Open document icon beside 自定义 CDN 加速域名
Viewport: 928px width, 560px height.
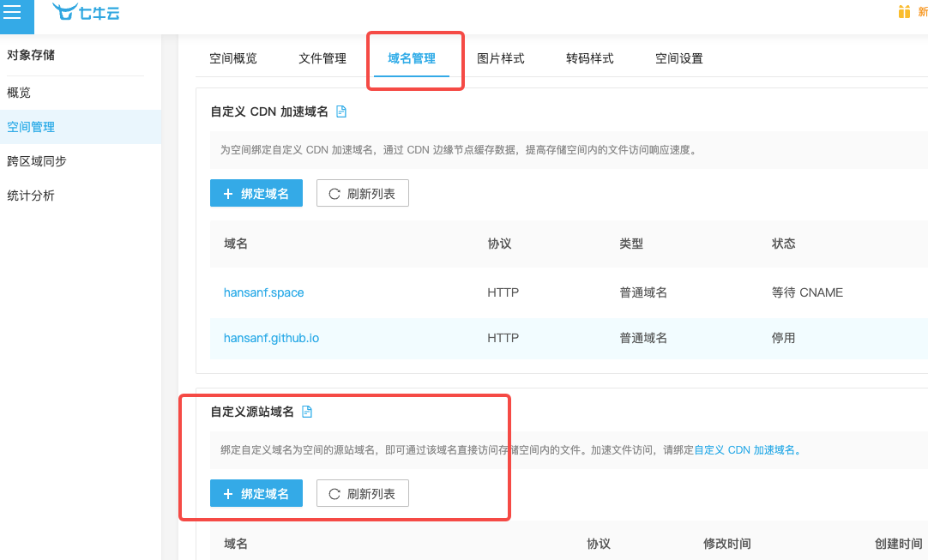[340, 111]
